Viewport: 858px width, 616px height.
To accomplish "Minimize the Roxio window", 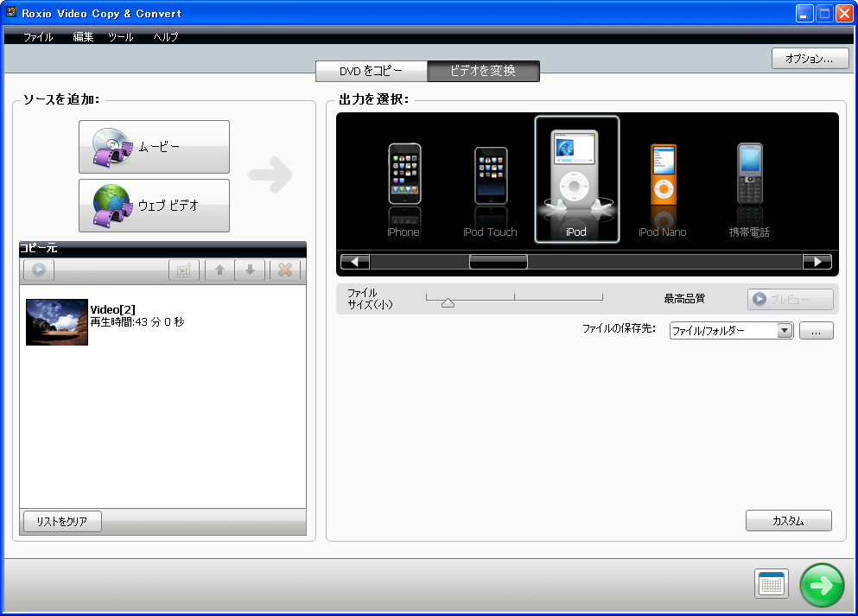I will 804,13.
